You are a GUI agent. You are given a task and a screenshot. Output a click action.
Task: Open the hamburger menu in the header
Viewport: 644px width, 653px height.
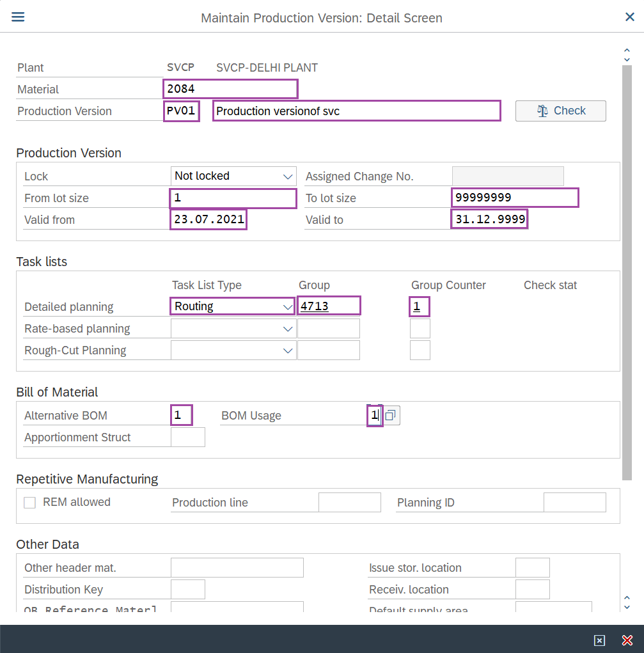click(18, 17)
